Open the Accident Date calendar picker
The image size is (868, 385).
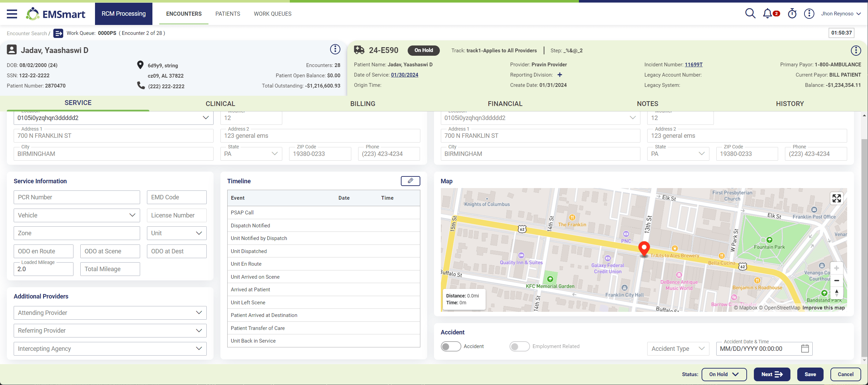(805, 349)
